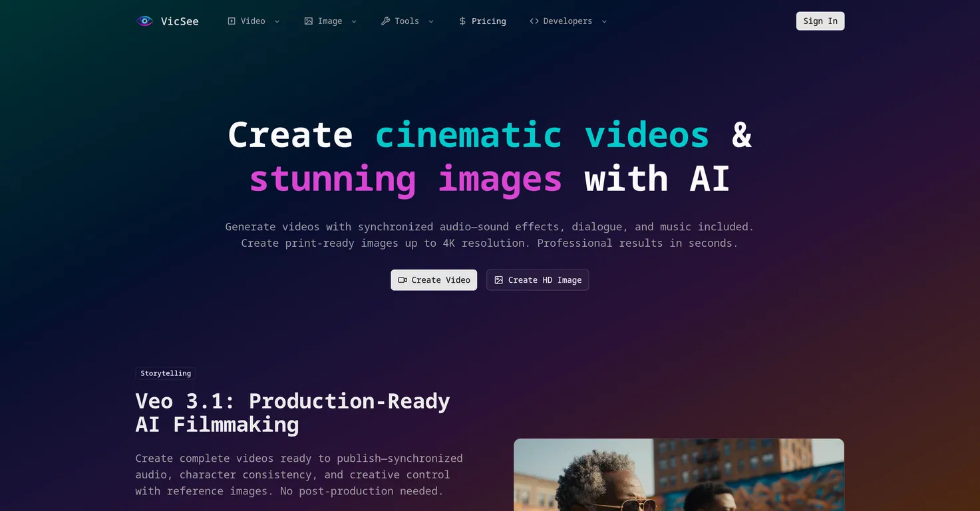Viewport: 980px width, 511px height.
Task: Open the Tools navigation menu label
Action: click(x=407, y=21)
